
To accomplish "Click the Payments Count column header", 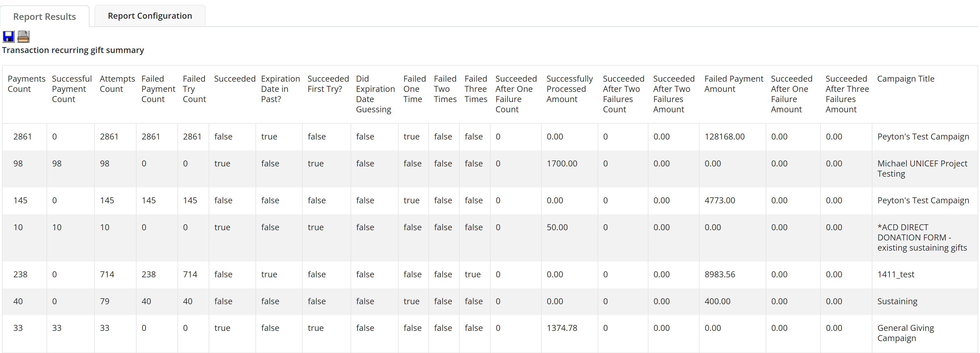I will pos(26,84).
